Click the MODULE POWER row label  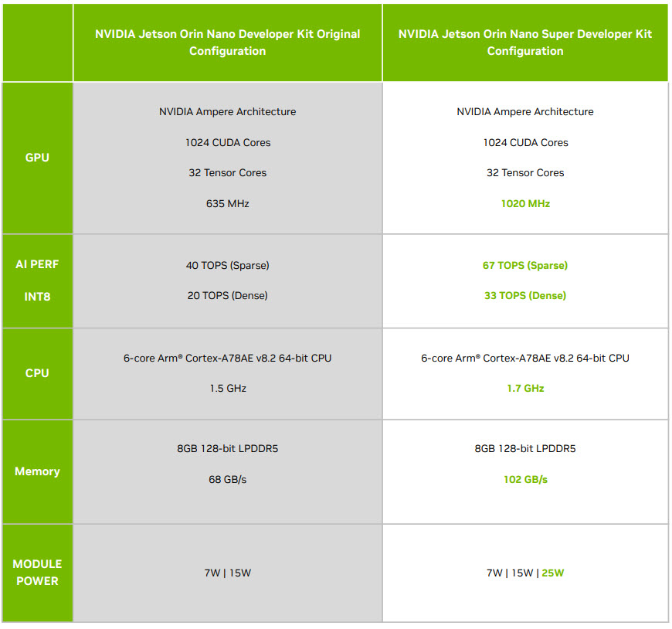click(37, 573)
